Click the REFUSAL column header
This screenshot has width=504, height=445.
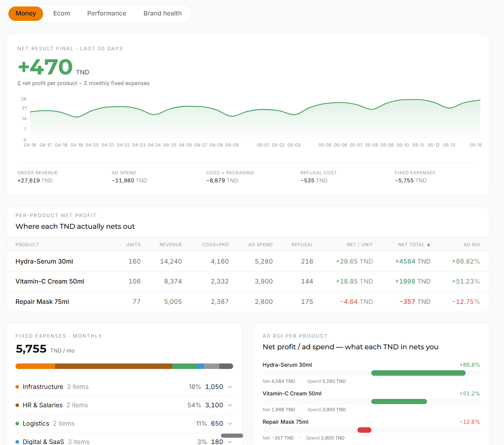click(x=302, y=245)
